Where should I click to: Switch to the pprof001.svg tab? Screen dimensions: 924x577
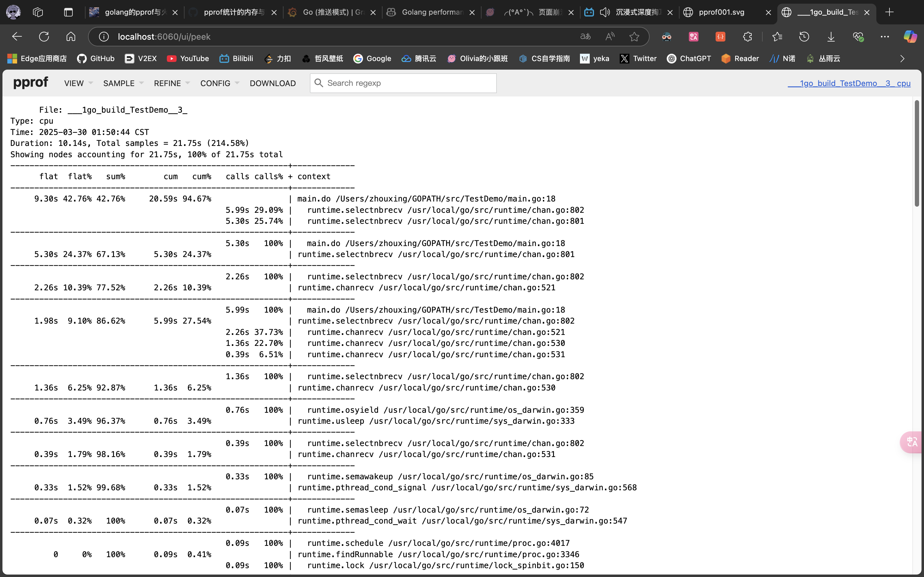(721, 12)
